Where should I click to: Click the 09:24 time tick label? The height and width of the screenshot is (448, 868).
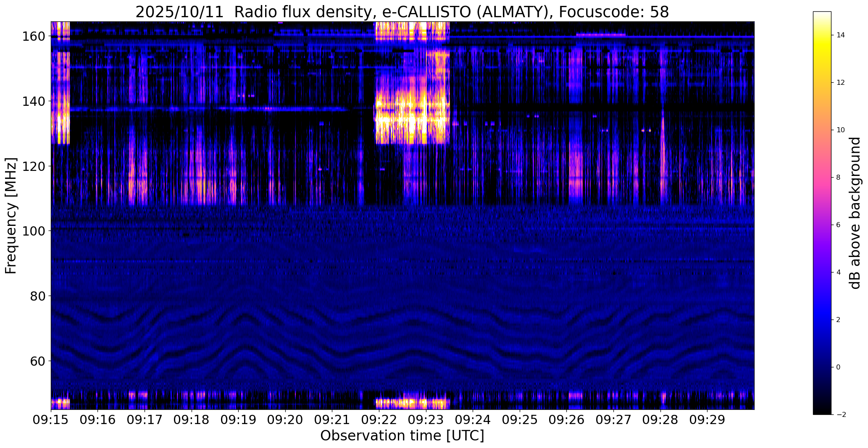pos(473,420)
